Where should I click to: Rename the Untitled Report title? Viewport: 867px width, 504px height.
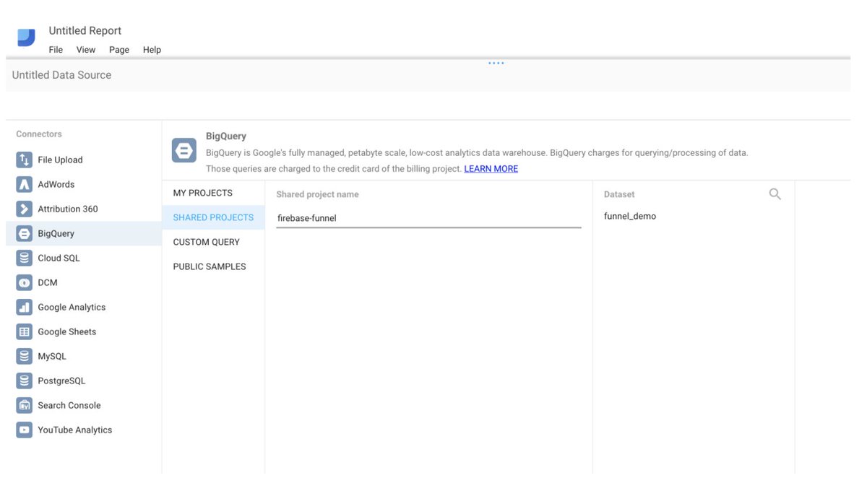point(85,30)
